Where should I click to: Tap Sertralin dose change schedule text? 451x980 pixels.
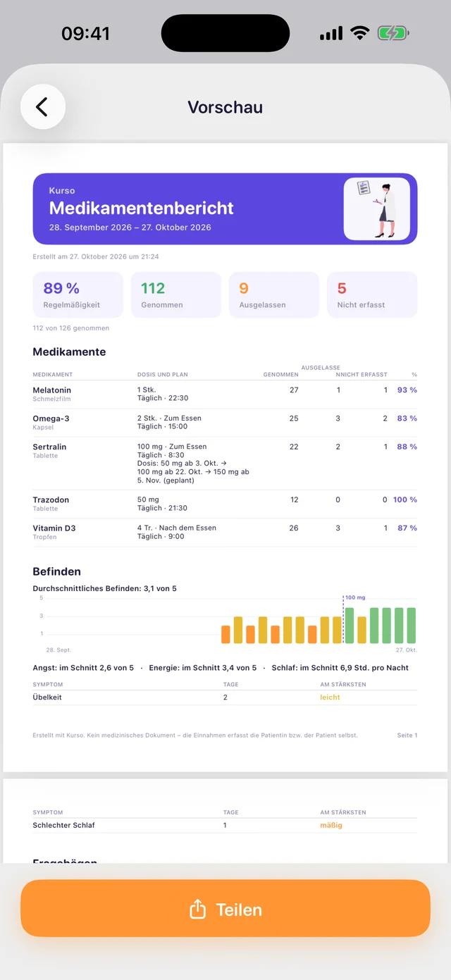pos(193,472)
